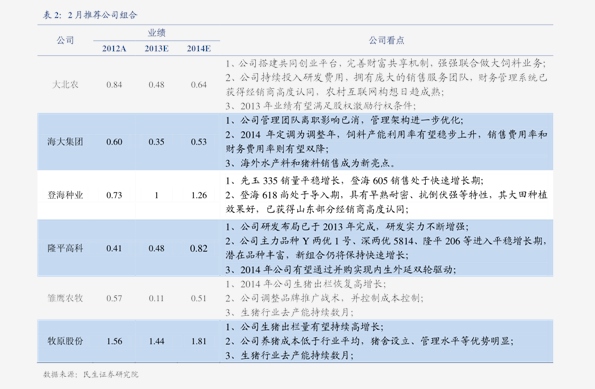Click the '公司看点' column header

click(x=386, y=40)
